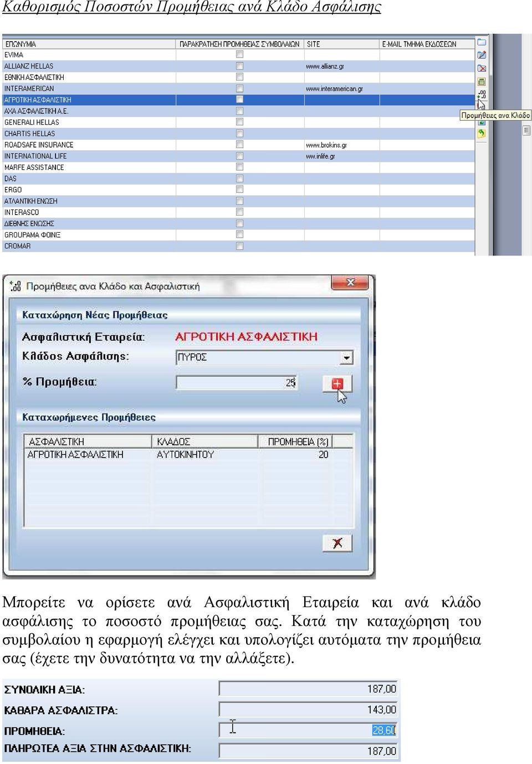This screenshot has height=764, width=532.
Task: Click the calculator-style toolbar icon
Action: coord(482,81)
